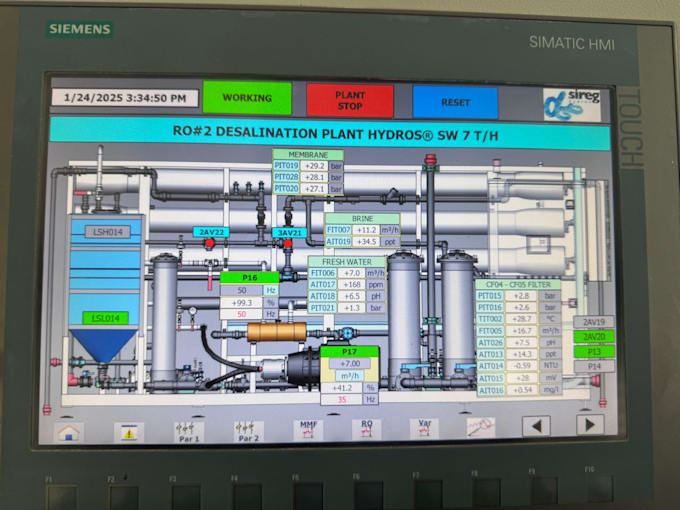Click the date and time field
Screen dimensions: 680x510
[x=125, y=98]
